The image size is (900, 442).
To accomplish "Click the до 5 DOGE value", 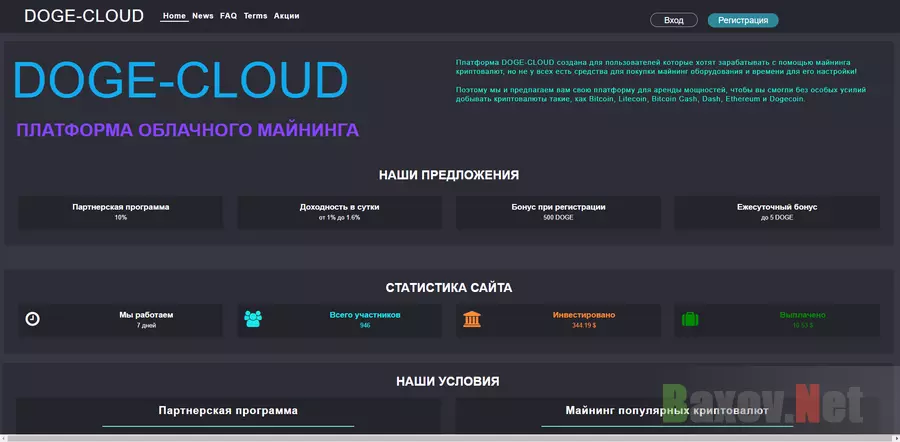I will point(777,218).
